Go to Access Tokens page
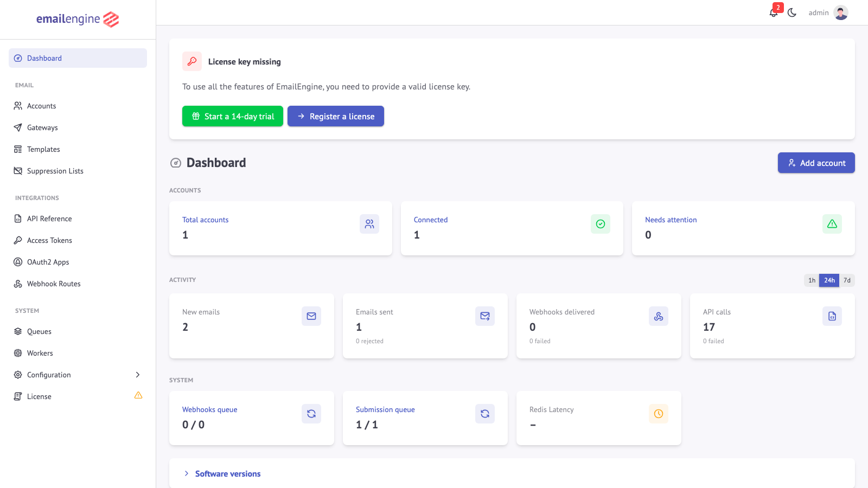Screen dimensions: 868x488 pyautogui.click(x=78, y=240)
